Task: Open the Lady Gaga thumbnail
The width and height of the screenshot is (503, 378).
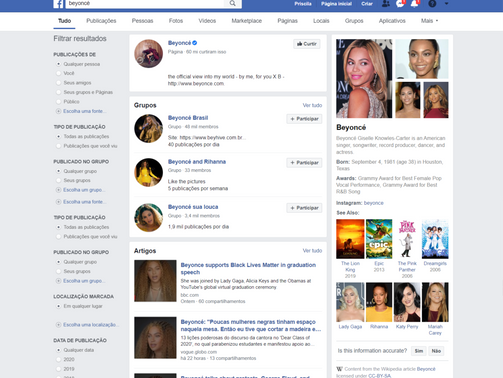Action: tap(350, 302)
